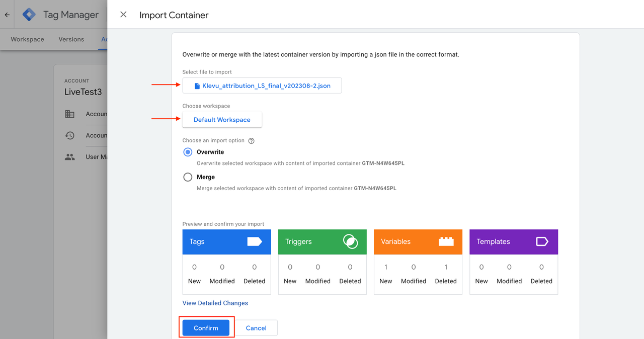The width and height of the screenshot is (644, 339).
Task: Click the back arrow beside Tag Manager logo
Action: click(7, 15)
